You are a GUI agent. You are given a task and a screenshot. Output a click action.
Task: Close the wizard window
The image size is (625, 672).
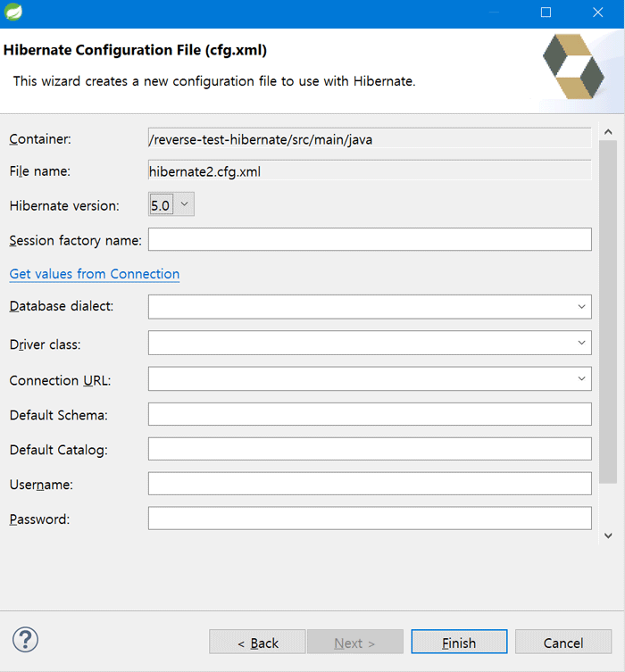[598, 12]
